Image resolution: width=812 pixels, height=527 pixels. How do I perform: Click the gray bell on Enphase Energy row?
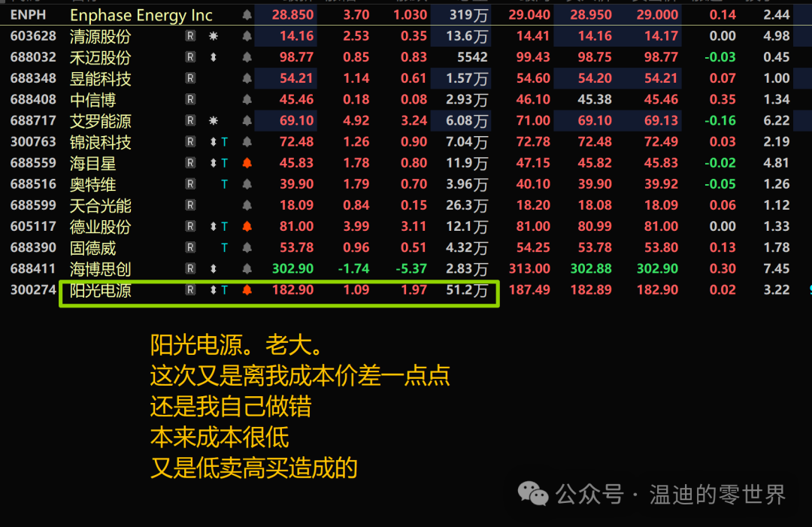coord(247,15)
